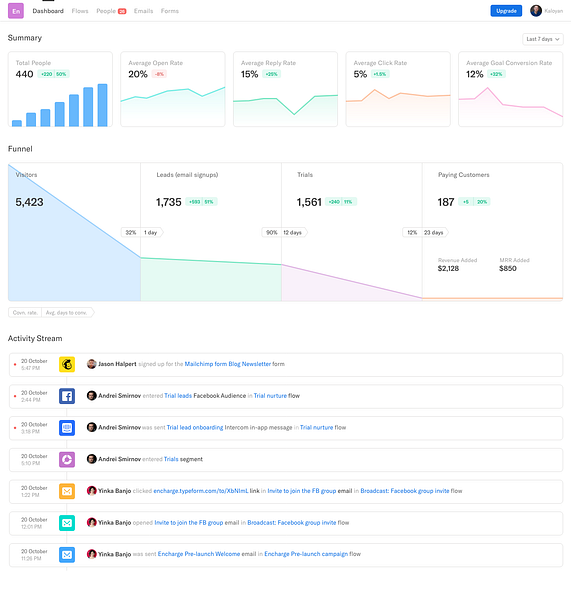
Task: Open the Dashboard tab
Action: click(x=48, y=11)
